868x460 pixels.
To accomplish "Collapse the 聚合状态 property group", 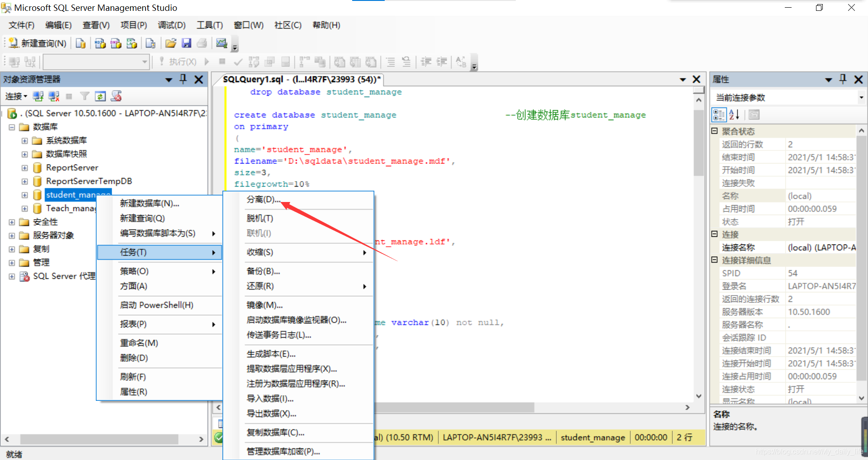I will [x=715, y=131].
